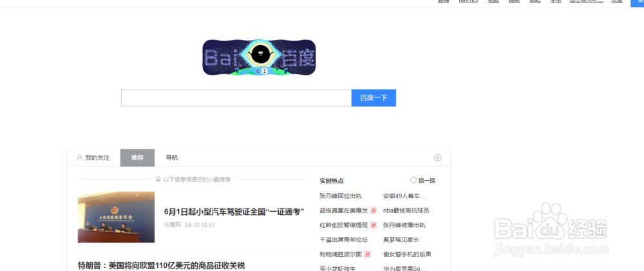
Task: Open hot topic 张丹峰回应出轨
Action: 341,196
